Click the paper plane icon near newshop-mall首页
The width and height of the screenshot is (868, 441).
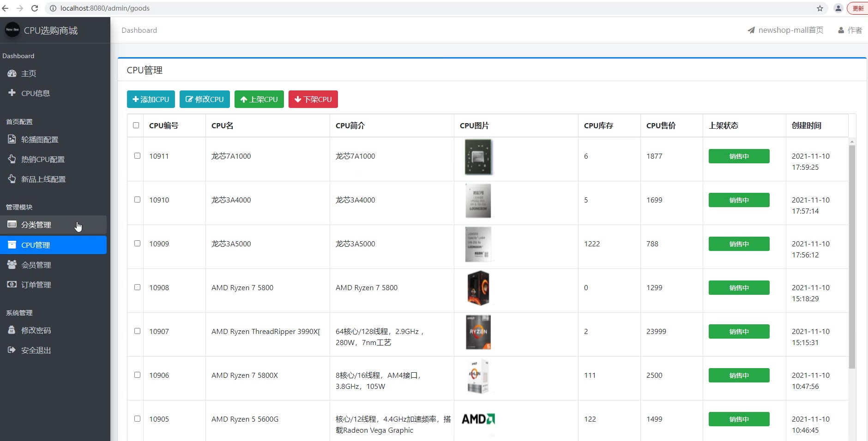pyautogui.click(x=751, y=30)
